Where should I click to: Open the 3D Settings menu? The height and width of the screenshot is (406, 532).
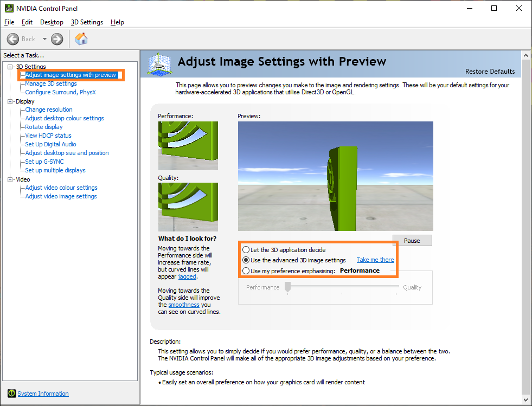pyautogui.click(x=87, y=22)
